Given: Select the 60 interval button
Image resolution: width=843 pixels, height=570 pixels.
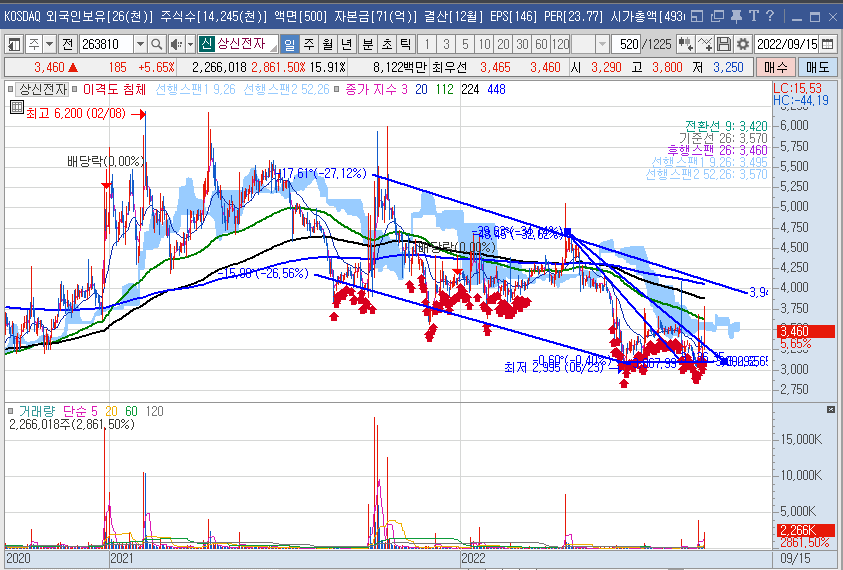Looking at the screenshot, I should click(541, 44).
